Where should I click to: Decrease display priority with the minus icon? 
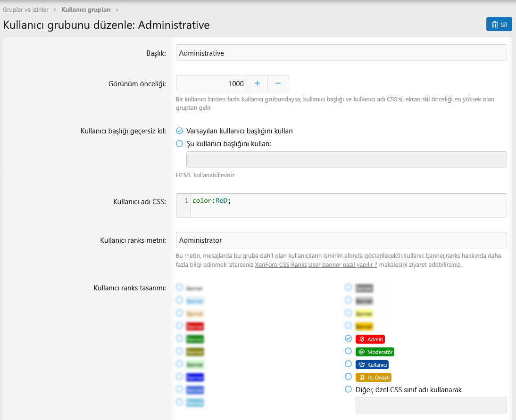pyautogui.click(x=278, y=83)
